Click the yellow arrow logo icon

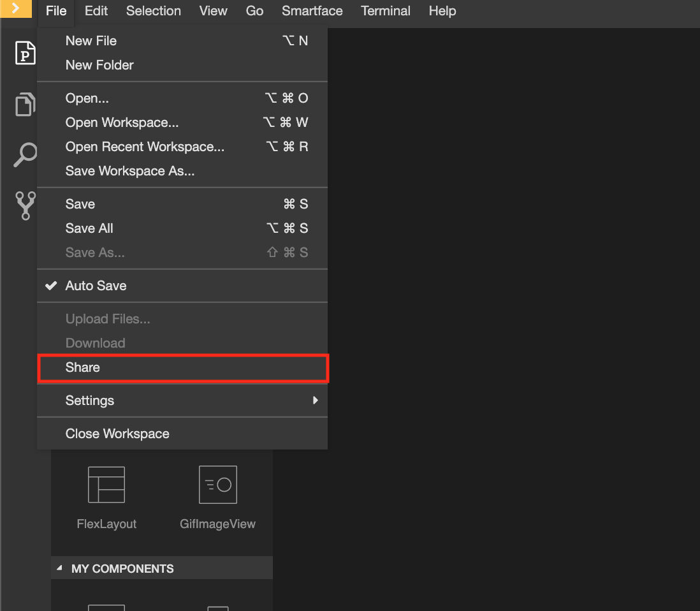16,9
